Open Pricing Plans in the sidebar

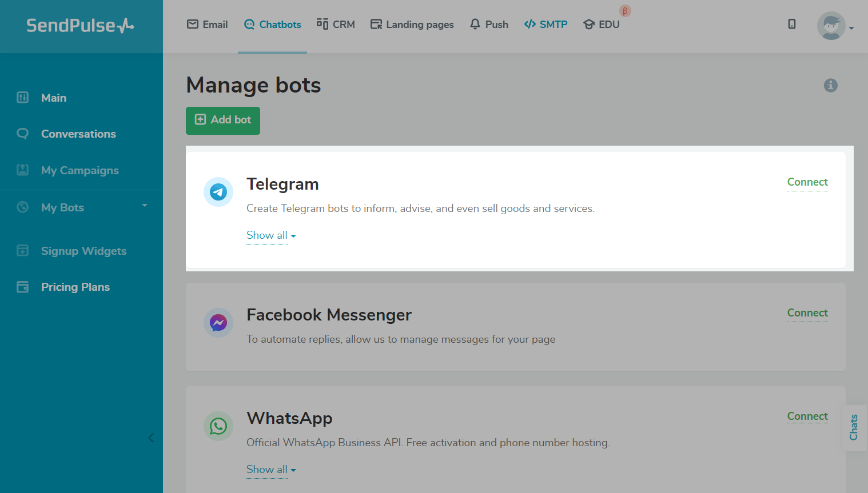tap(75, 287)
